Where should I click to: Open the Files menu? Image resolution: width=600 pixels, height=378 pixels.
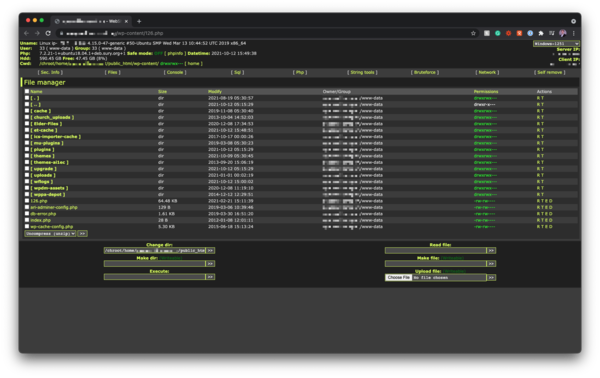112,72
